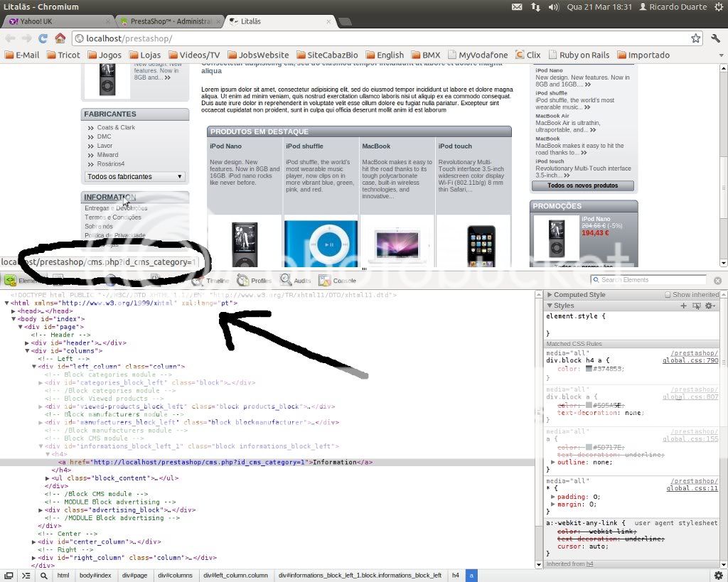Undock DevTools with the dock icon

click(9, 576)
